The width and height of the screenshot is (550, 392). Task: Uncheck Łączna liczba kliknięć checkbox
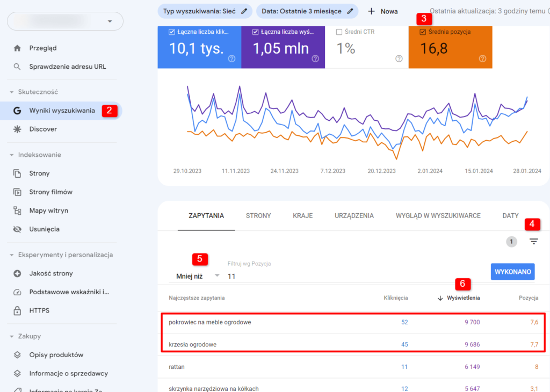pyautogui.click(x=171, y=32)
